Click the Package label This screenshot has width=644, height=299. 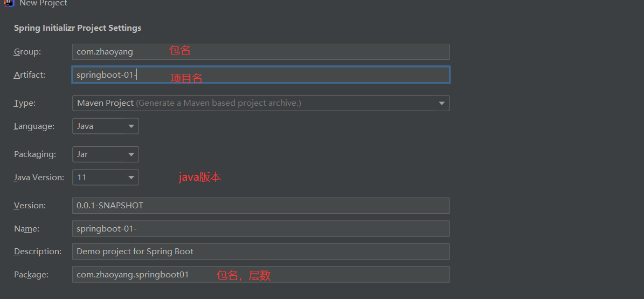click(x=31, y=275)
